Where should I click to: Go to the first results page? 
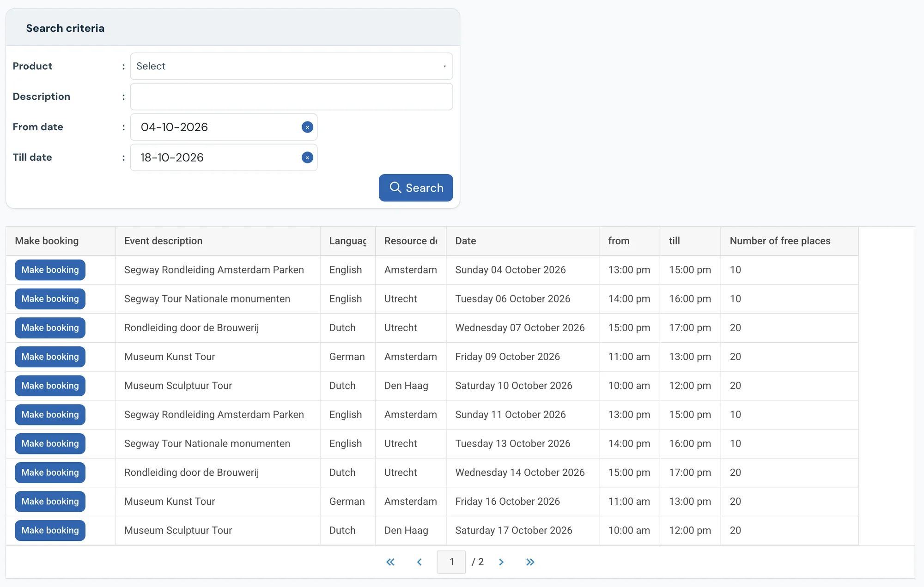coord(390,562)
